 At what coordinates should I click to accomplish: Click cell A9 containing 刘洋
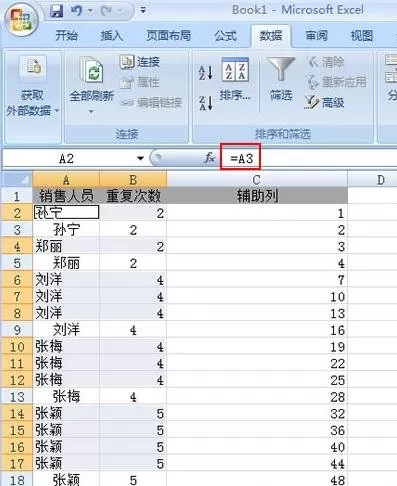pos(66,329)
